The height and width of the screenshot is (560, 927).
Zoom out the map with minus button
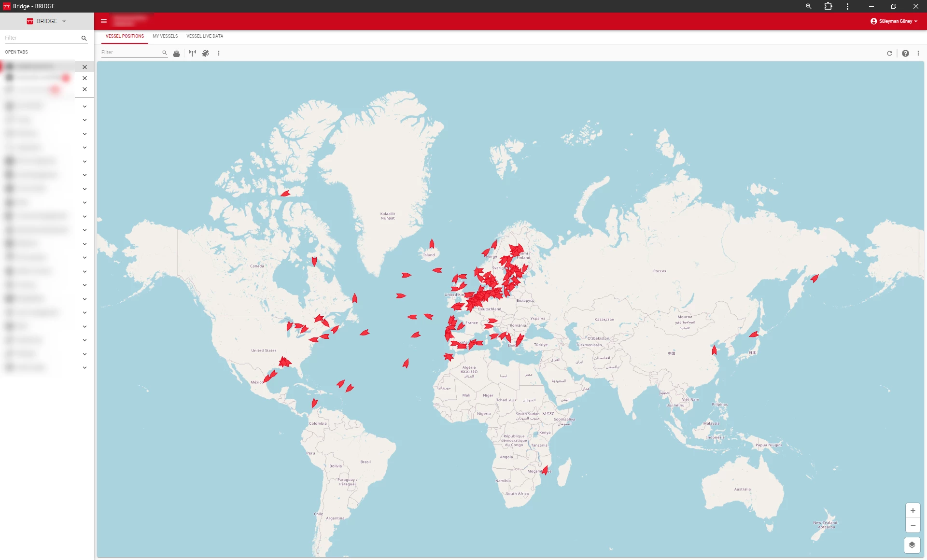click(x=913, y=525)
